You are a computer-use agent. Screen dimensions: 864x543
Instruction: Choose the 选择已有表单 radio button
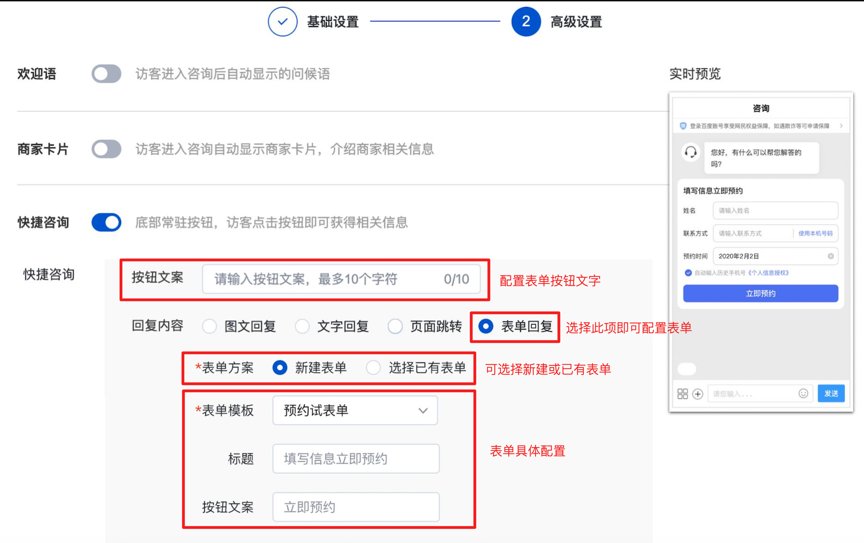tap(373, 368)
